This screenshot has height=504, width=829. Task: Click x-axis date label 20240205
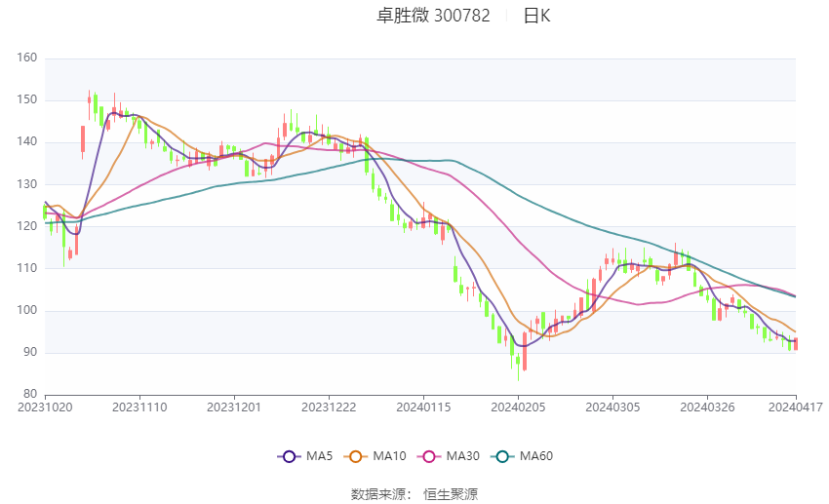pyautogui.click(x=518, y=407)
